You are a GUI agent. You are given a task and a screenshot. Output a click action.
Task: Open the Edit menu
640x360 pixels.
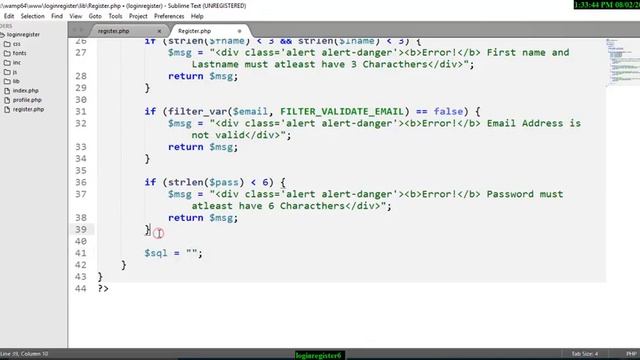(9, 16)
